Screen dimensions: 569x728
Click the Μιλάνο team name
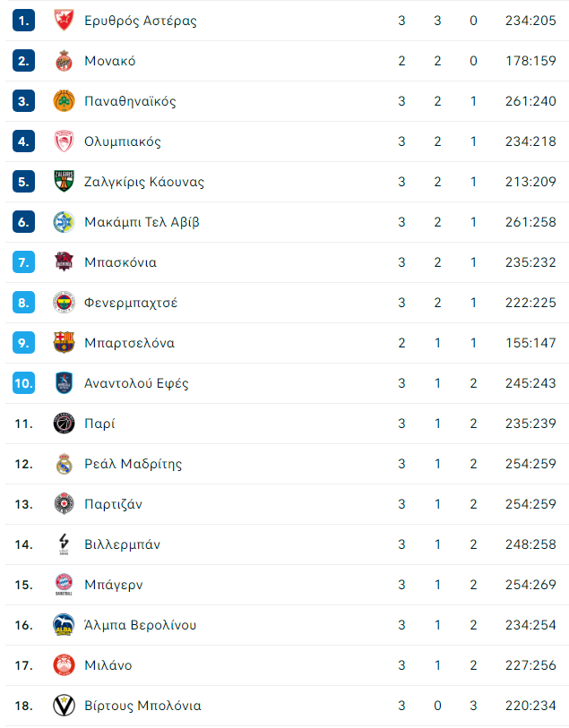click(x=108, y=665)
